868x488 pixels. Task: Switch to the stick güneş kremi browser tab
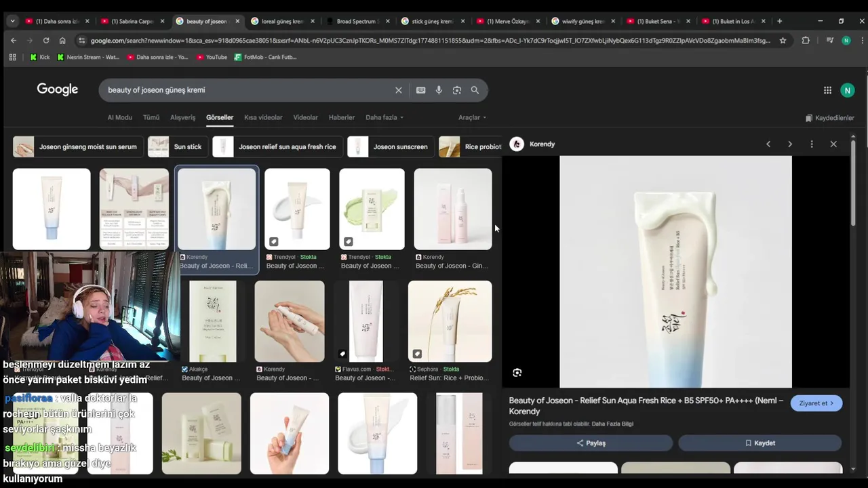pos(432,21)
